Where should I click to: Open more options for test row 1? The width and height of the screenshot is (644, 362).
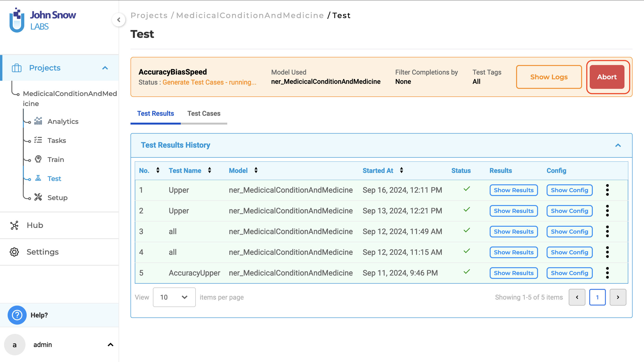point(607,190)
